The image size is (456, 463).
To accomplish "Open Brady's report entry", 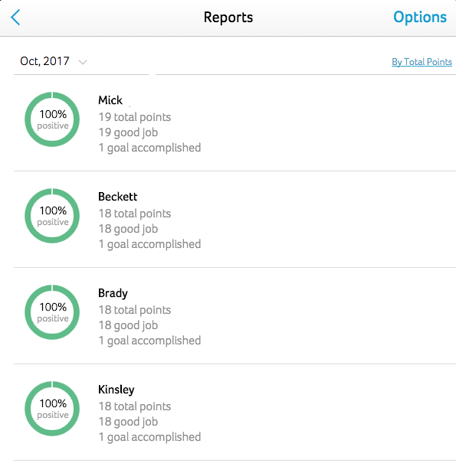I will click(x=235, y=316).
